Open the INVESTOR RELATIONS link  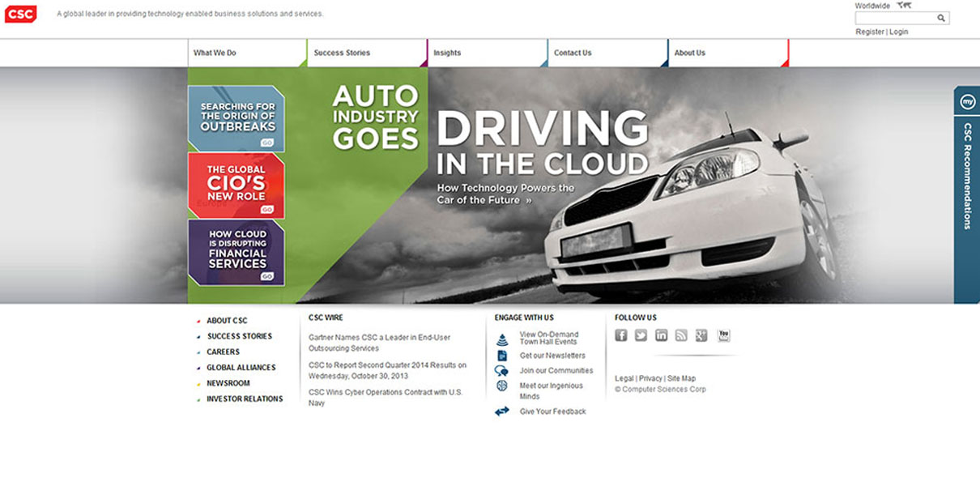pyautogui.click(x=245, y=399)
